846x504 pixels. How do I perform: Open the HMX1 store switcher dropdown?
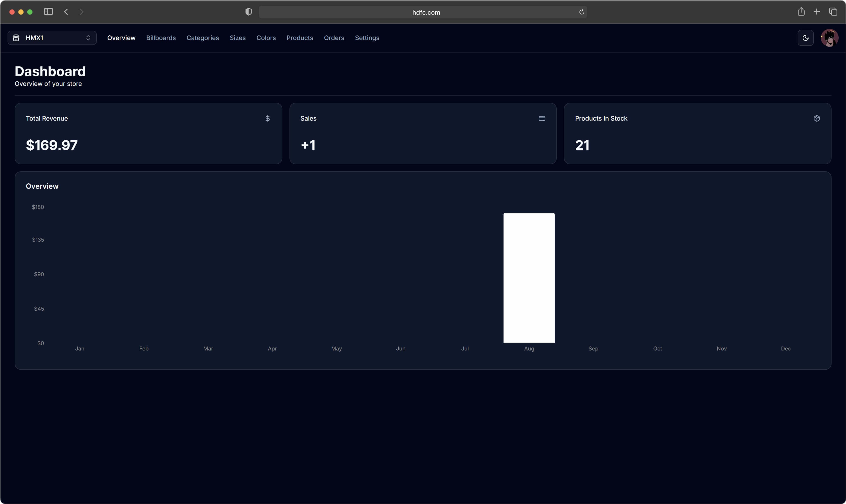click(x=52, y=38)
